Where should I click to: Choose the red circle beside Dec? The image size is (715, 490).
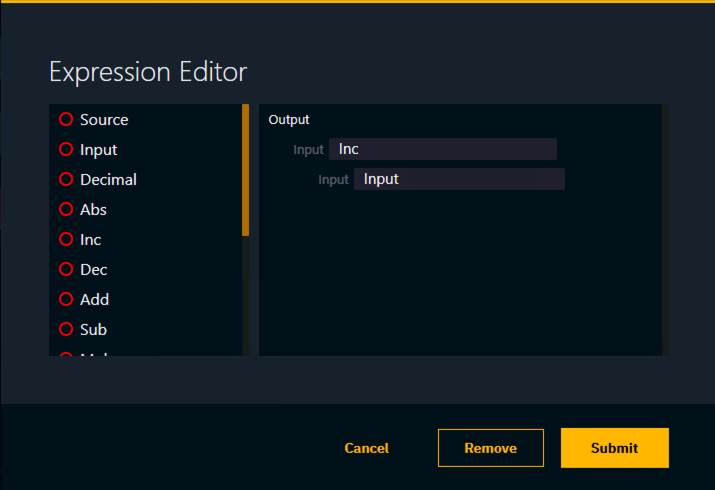coord(66,269)
